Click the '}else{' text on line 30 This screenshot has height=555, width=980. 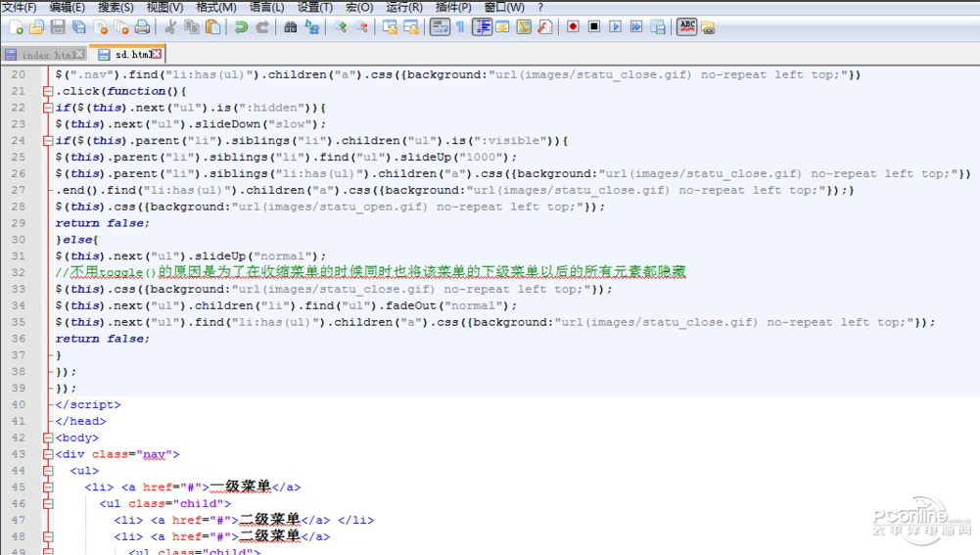(x=77, y=240)
